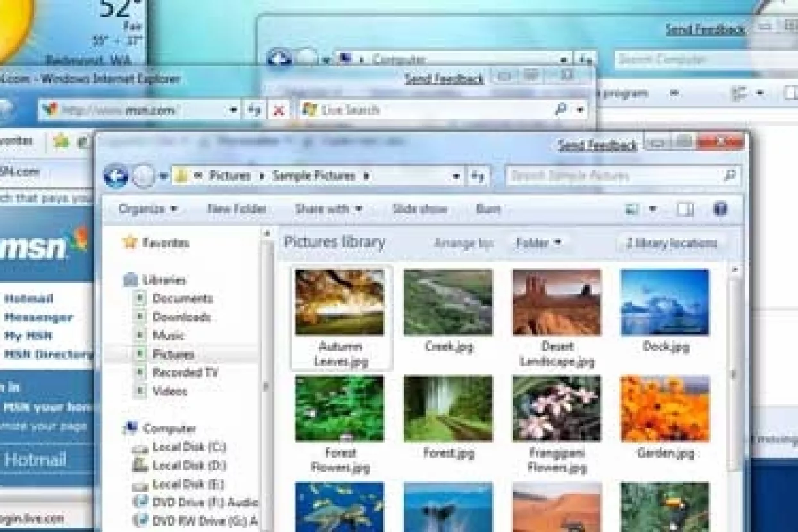Click the Favorites star in Internet Explorer toolbar
Image resolution: width=798 pixels, height=532 pixels.
(61, 140)
